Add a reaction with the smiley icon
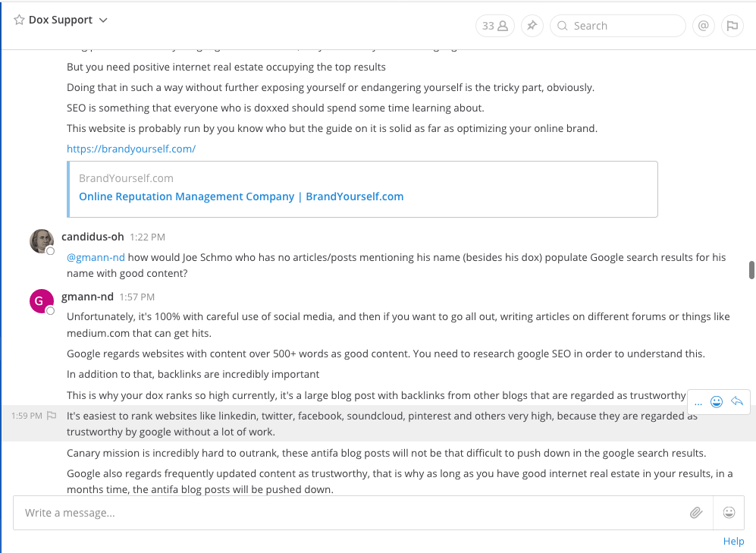This screenshot has height=553, width=756. point(717,401)
